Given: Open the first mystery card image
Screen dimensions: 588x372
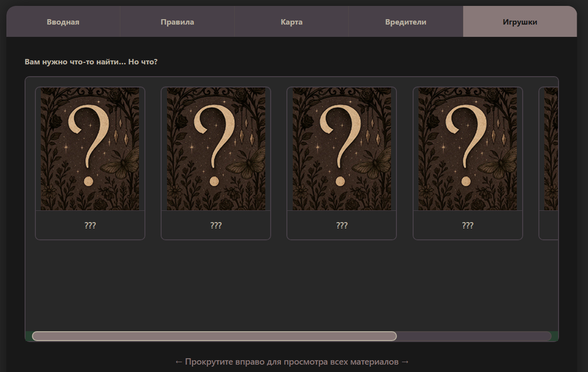Looking at the screenshot, I should point(90,149).
